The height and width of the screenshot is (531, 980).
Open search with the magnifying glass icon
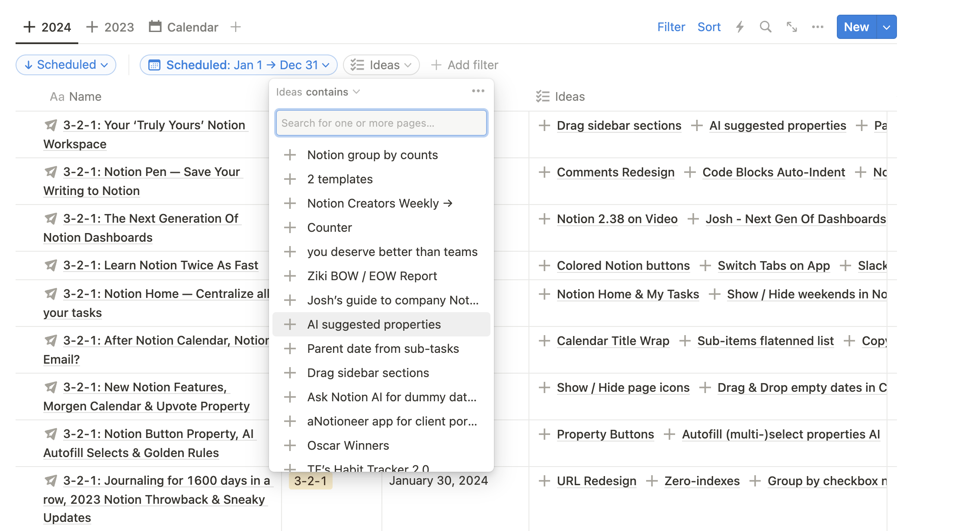click(765, 27)
